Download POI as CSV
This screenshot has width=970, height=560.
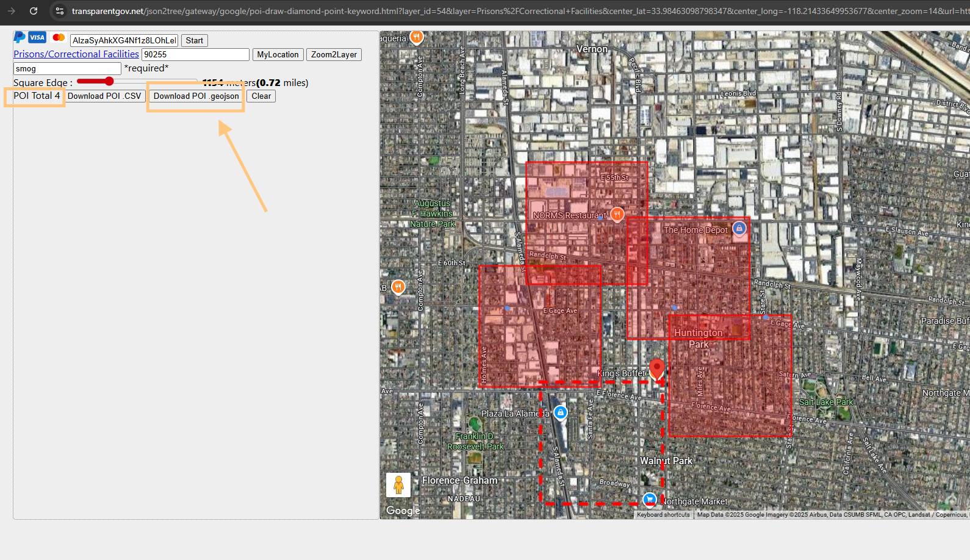point(104,96)
